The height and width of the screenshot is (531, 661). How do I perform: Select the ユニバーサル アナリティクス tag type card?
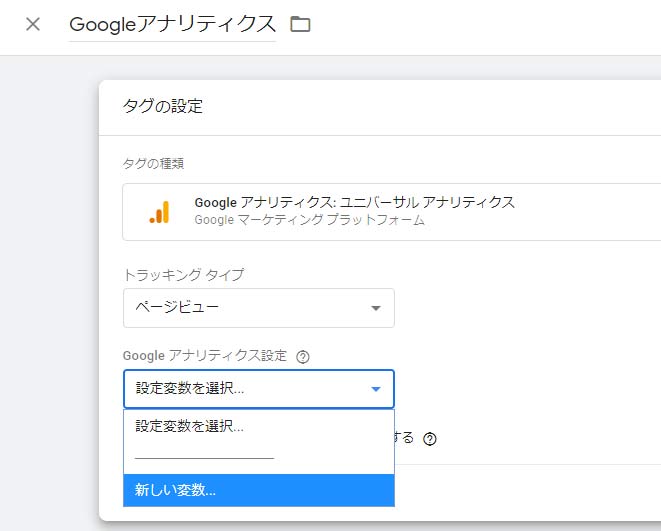[392, 212]
